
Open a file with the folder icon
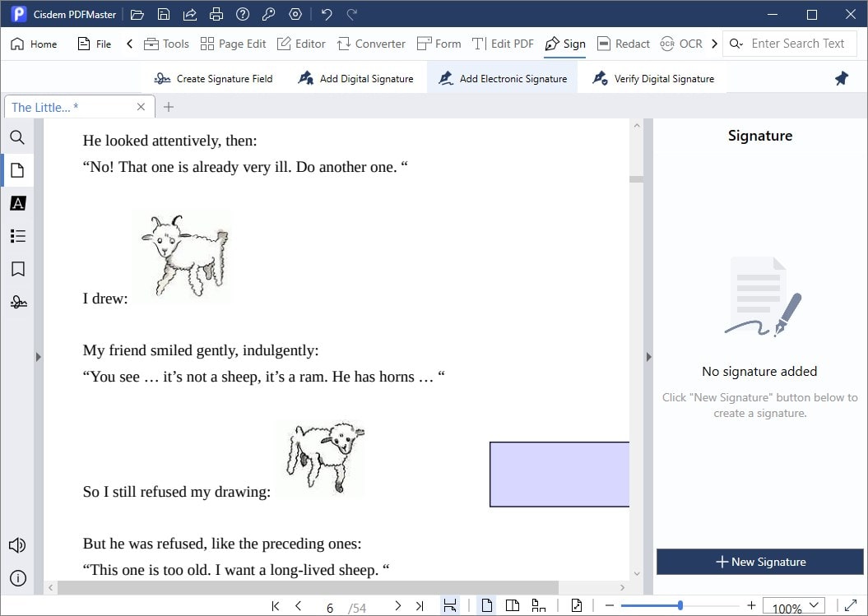[x=137, y=14]
